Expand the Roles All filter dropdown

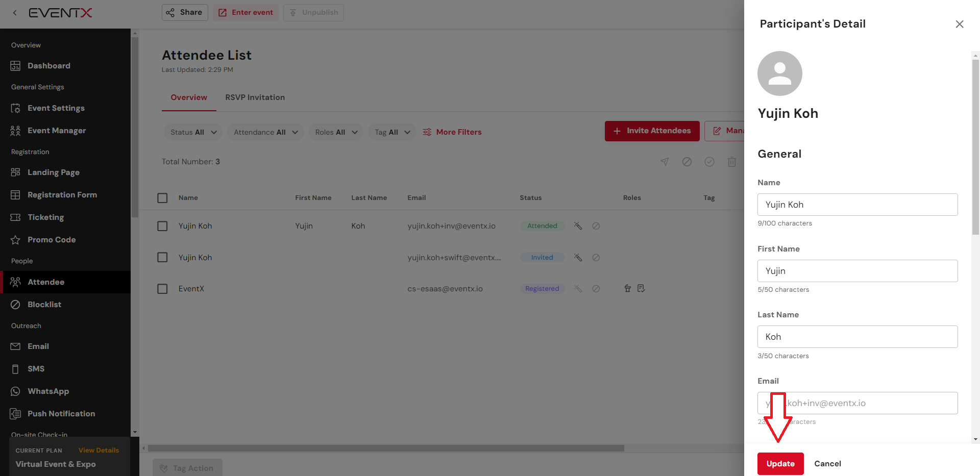336,132
